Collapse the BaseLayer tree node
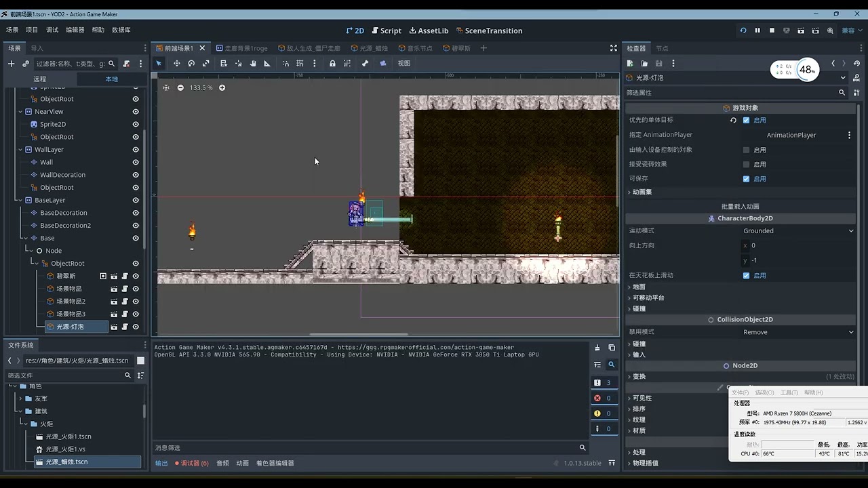The width and height of the screenshot is (868, 488). [20, 201]
